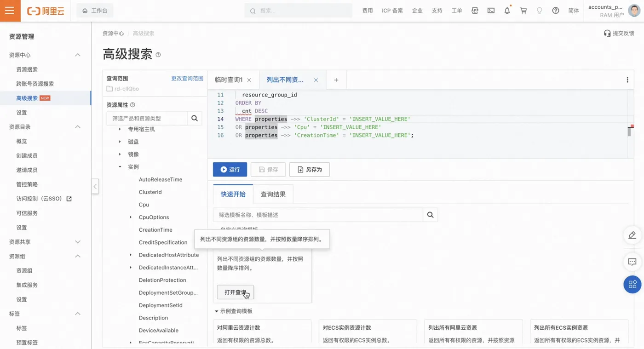Collapse the 示例查询模板 section
Image resolution: width=644 pixels, height=349 pixels.
coord(216,311)
